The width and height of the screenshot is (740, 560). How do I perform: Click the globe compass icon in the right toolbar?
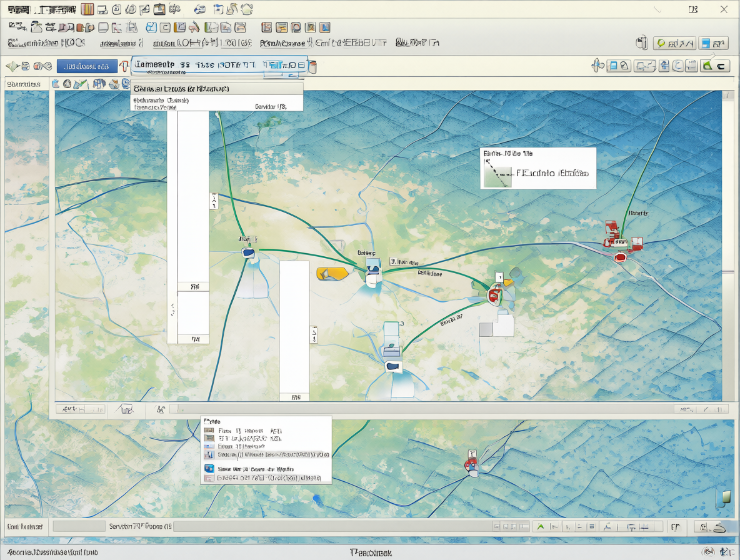point(597,66)
